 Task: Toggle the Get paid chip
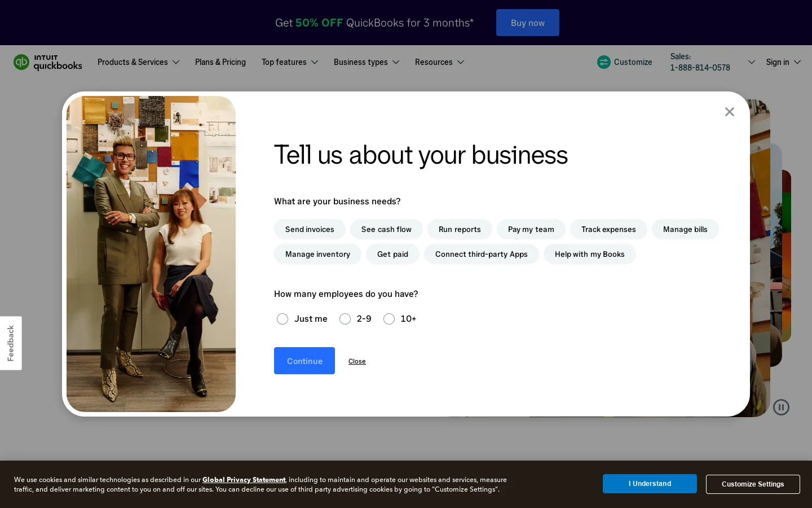(x=392, y=254)
